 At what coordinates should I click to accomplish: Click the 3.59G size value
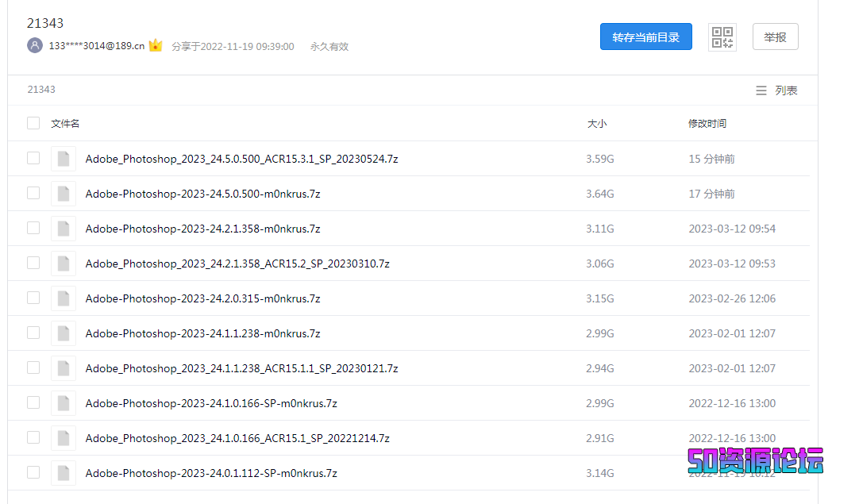click(x=600, y=159)
